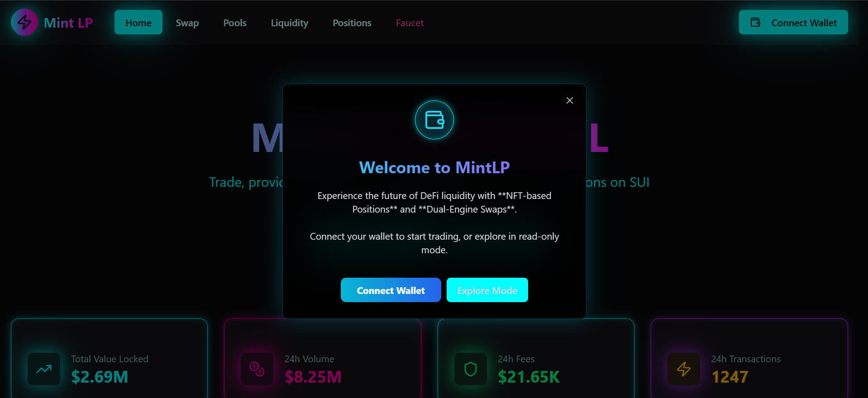Click the 24h Transactions bolt icon

click(684, 369)
